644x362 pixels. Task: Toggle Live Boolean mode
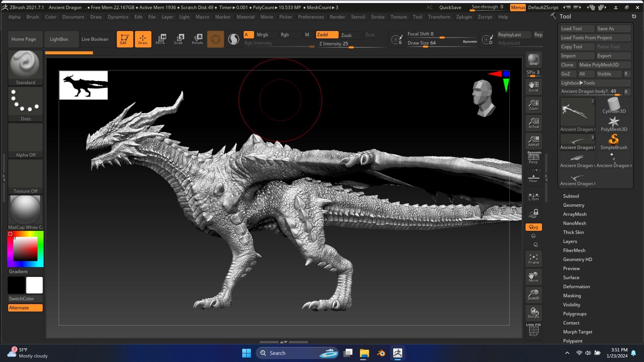tap(98, 39)
